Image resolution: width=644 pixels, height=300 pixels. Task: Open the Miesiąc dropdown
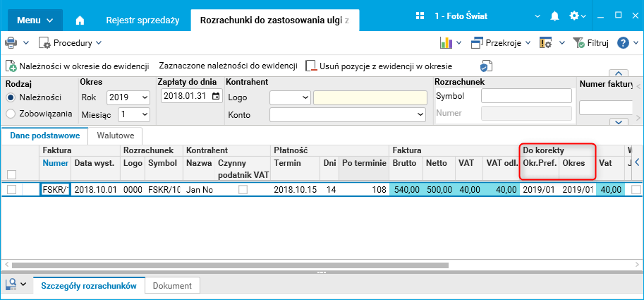coord(134,114)
